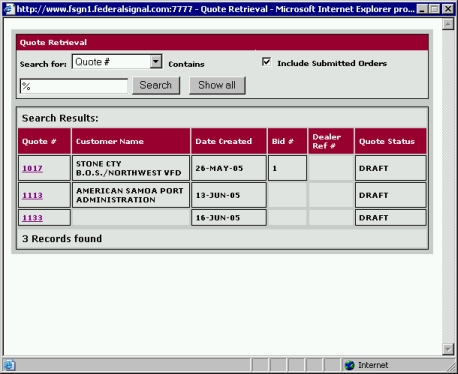Click the Internet zone globe icon
This screenshot has width=458, height=374.
349,365
